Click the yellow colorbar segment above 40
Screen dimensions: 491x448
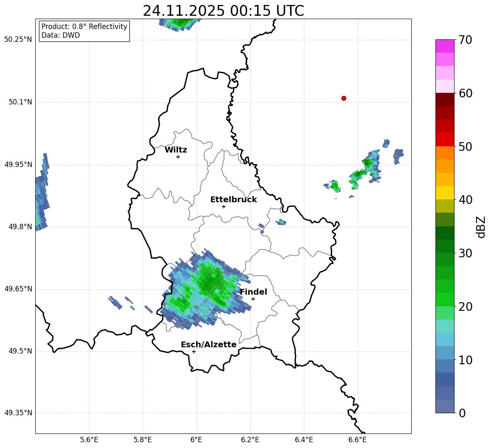pyautogui.click(x=445, y=193)
